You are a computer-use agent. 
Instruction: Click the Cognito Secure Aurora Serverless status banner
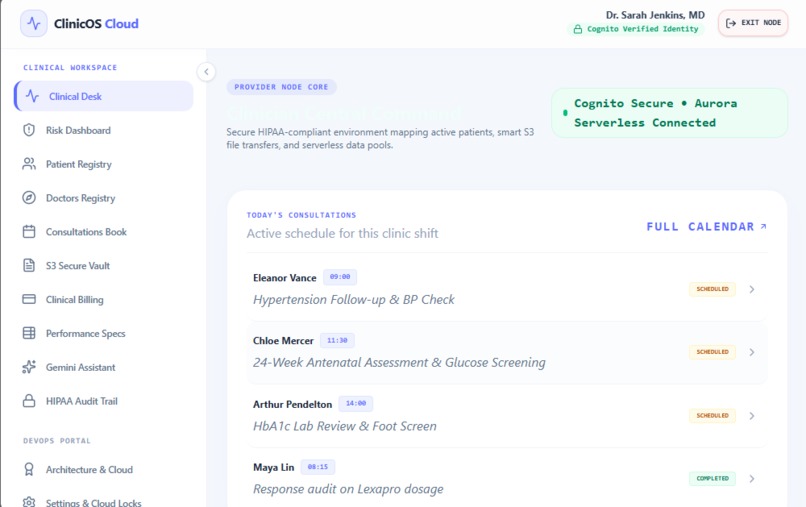[669, 113]
